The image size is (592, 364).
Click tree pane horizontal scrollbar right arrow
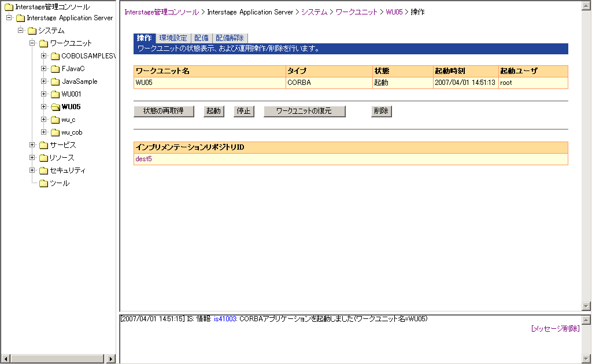110,359
